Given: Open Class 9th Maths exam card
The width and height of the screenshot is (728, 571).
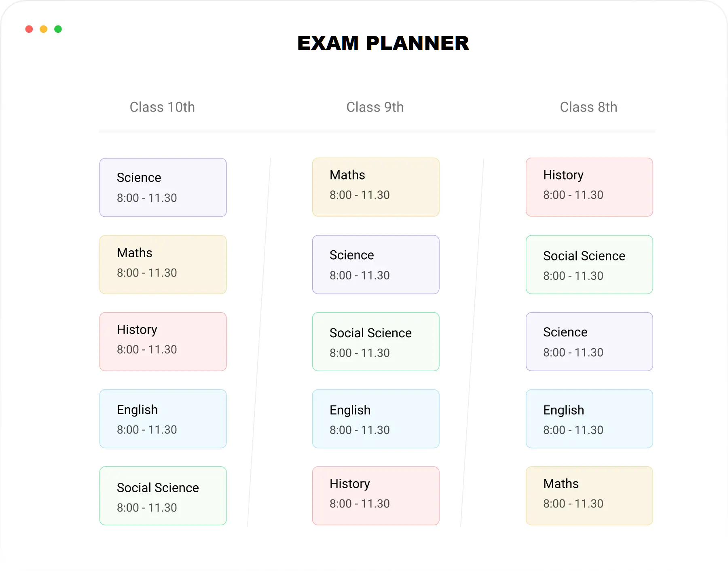Looking at the screenshot, I should click(376, 187).
